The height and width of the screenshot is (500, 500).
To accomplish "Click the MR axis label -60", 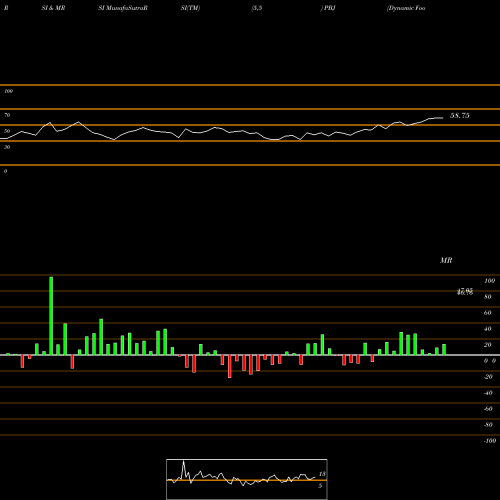I will click(x=488, y=409).
